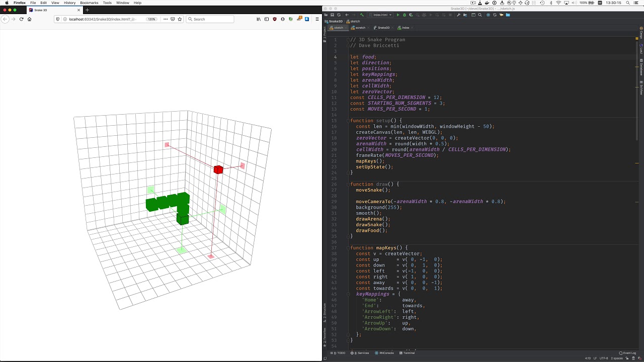644x362 pixels.
Task: Open the Event Log
Action: tap(628, 353)
